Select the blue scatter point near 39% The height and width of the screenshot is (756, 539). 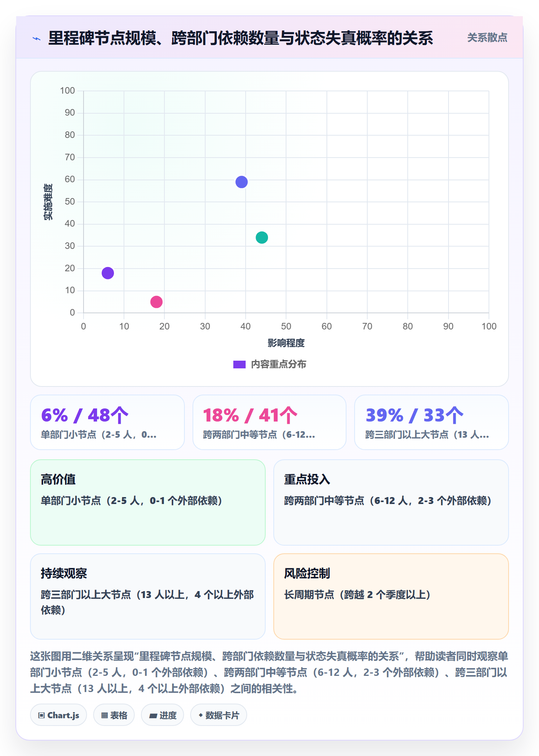(x=241, y=182)
